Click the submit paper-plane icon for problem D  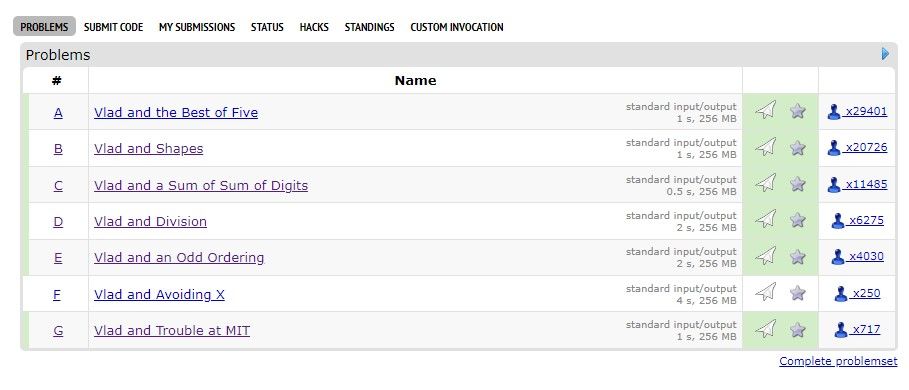click(766, 220)
